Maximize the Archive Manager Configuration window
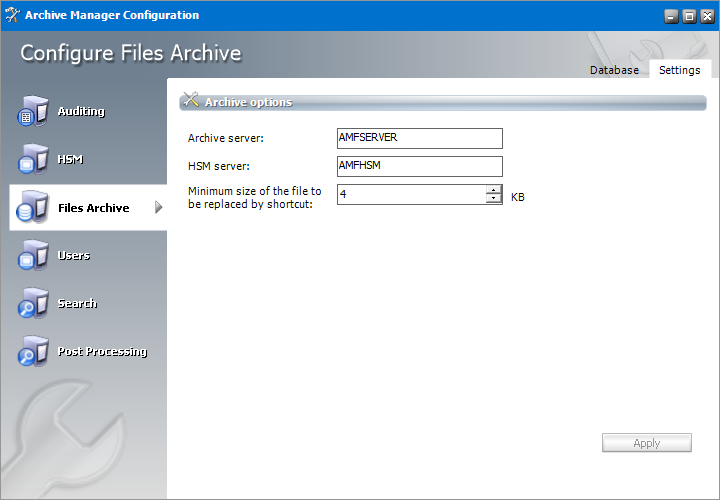Screen dimensions: 720x500 [689, 16]
